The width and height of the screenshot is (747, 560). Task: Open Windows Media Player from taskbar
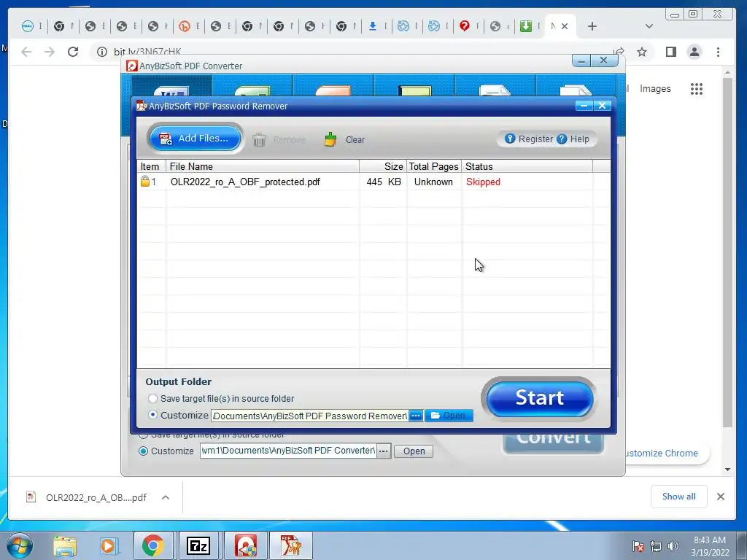(x=108, y=546)
